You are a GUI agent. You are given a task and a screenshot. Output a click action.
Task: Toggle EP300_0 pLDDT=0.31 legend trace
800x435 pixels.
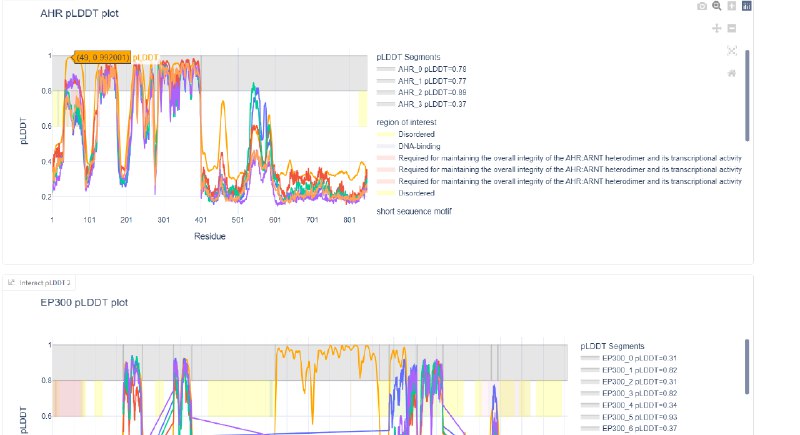coord(629,358)
